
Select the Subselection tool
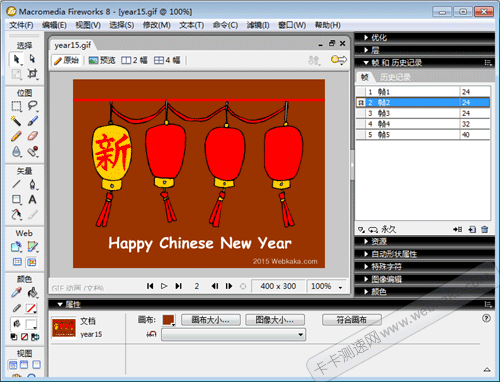tap(32, 59)
